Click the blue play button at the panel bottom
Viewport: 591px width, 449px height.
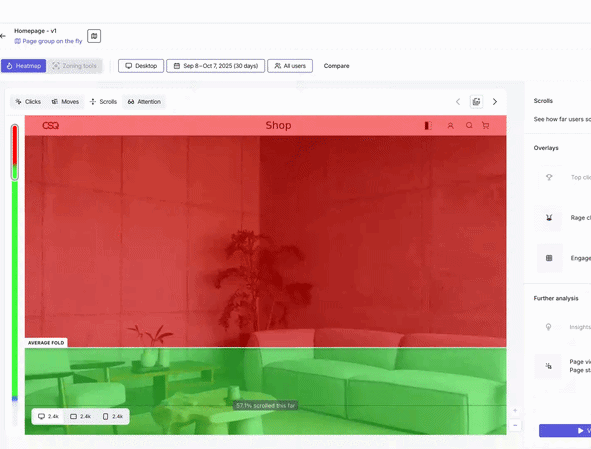565,431
